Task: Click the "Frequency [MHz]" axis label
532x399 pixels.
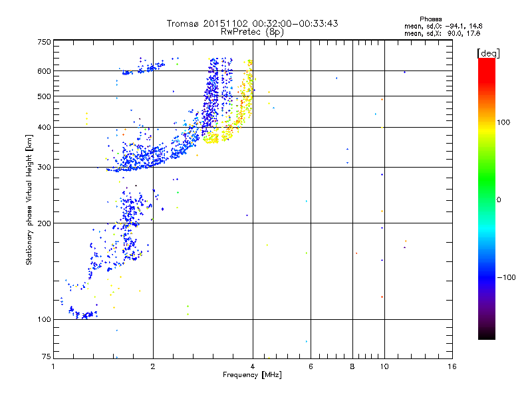Action: (x=252, y=375)
